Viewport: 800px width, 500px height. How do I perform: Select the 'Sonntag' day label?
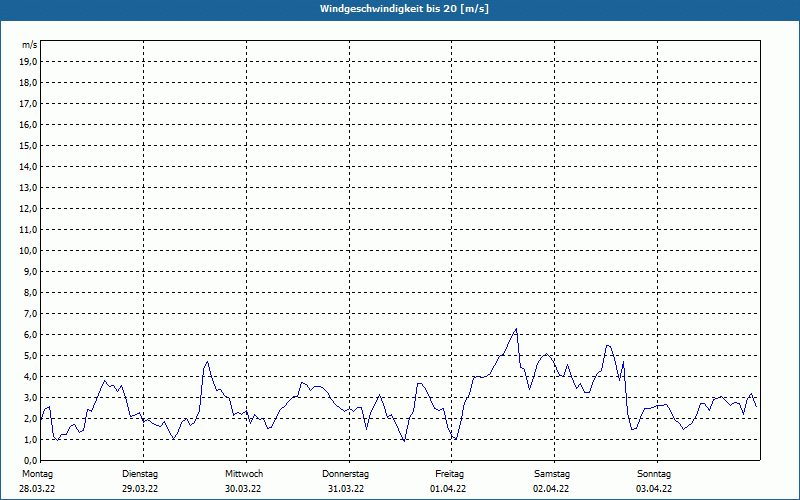coord(654,474)
